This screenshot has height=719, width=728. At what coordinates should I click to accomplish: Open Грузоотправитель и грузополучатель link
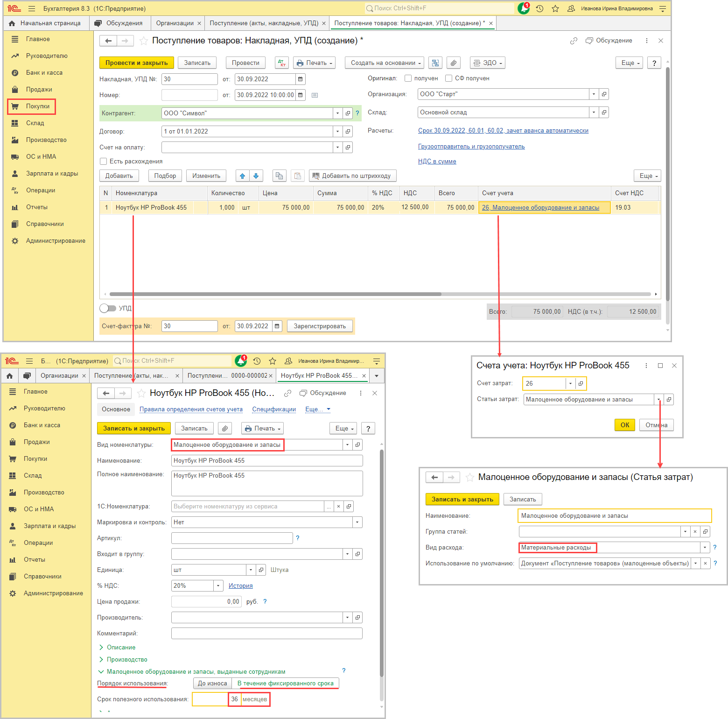click(x=471, y=147)
